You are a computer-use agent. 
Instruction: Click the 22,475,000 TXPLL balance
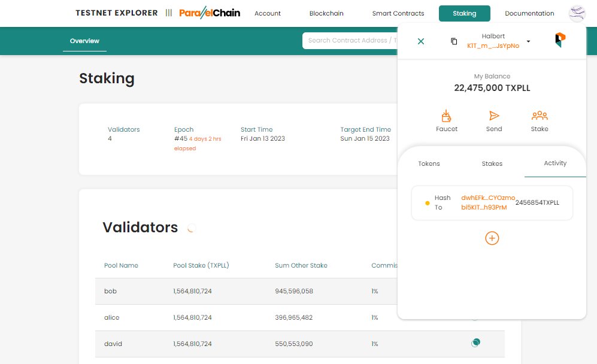[492, 88]
